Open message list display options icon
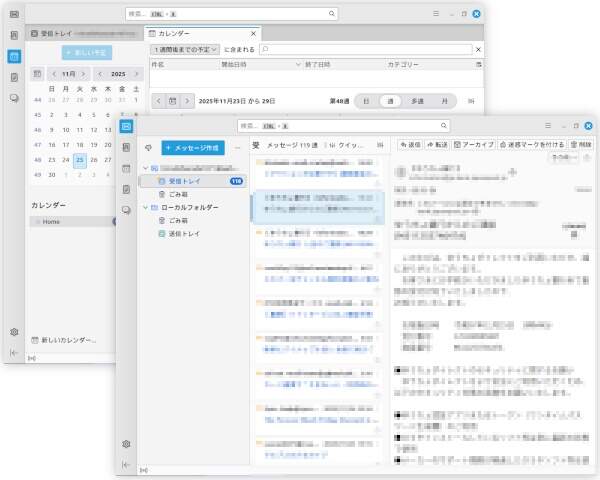 379,145
